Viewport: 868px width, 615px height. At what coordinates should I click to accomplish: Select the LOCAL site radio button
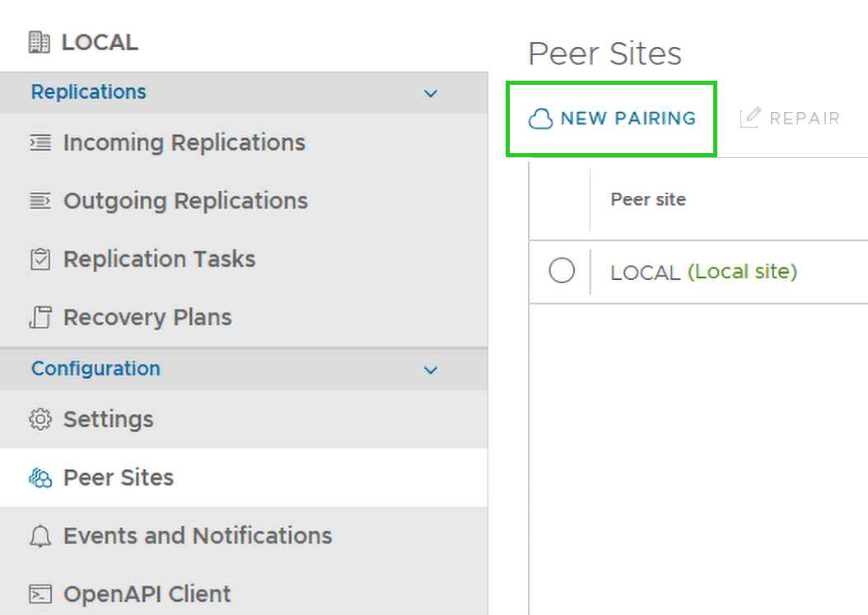(562, 271)
